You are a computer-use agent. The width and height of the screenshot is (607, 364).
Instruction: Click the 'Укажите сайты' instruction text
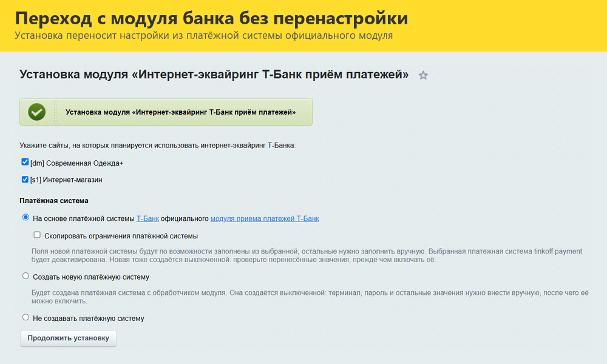158,146
